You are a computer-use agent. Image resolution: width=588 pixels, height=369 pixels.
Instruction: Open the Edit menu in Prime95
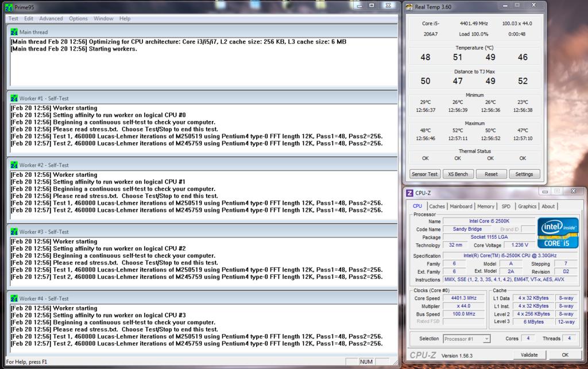pyautogui.click(x=29, y=18)
